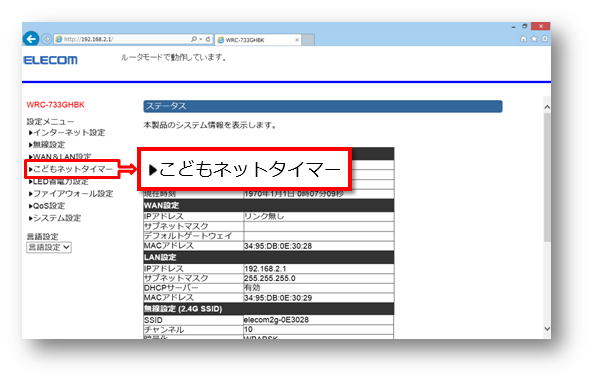Restore down the browser window

tap(525, 26)
